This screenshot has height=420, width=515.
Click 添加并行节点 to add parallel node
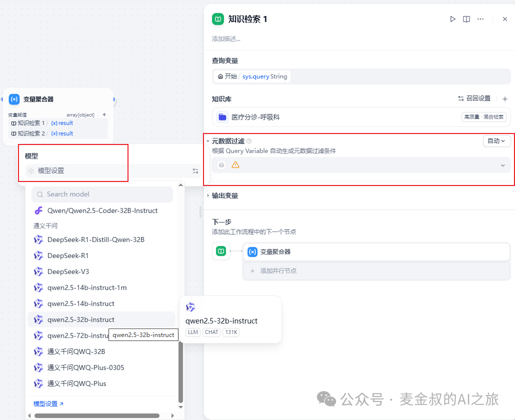click(376, 271)
